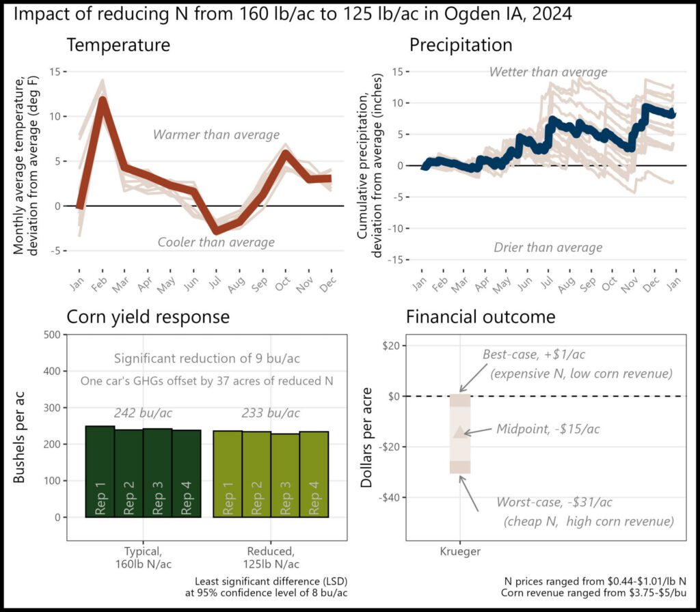The height and width of the screenshot is (612, 700).
Task: Click the 'Wetter than average' annotation
Action: point(548,72)
